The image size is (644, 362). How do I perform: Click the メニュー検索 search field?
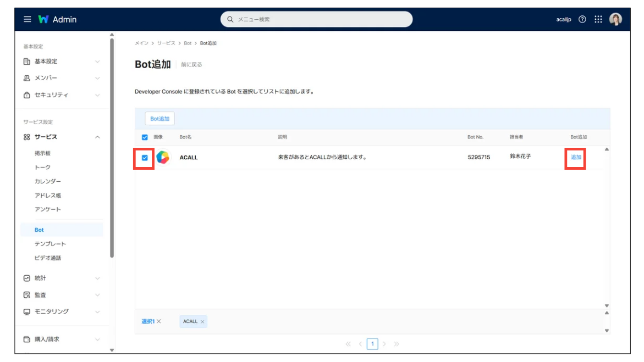(x=322, y=19)
